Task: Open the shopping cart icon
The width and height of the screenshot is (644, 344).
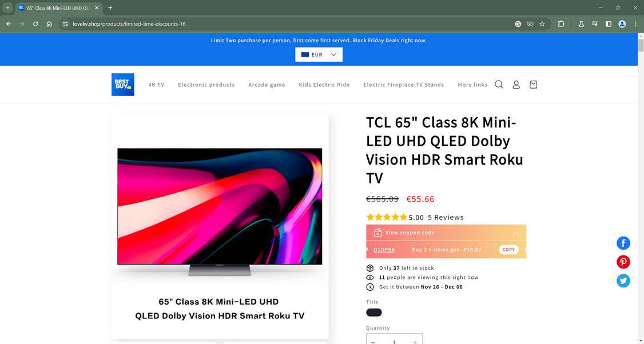Action: [x=533, y=85]
